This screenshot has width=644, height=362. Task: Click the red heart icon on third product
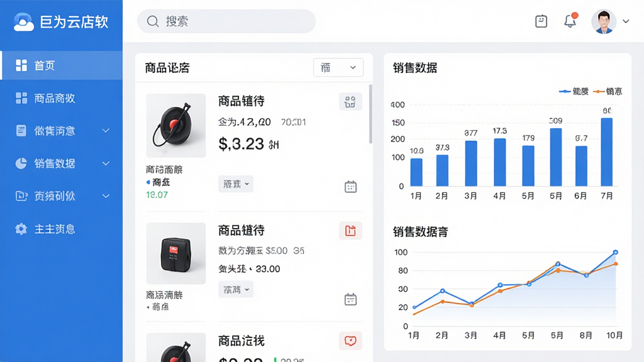pos(350,341)
